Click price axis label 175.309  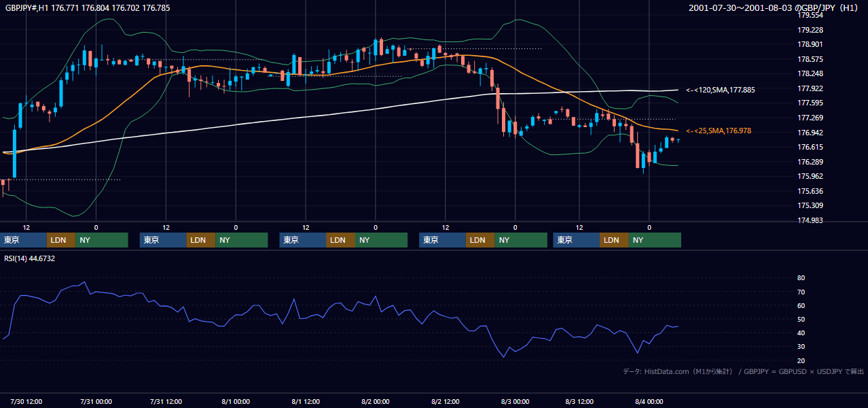coord(810,205)
